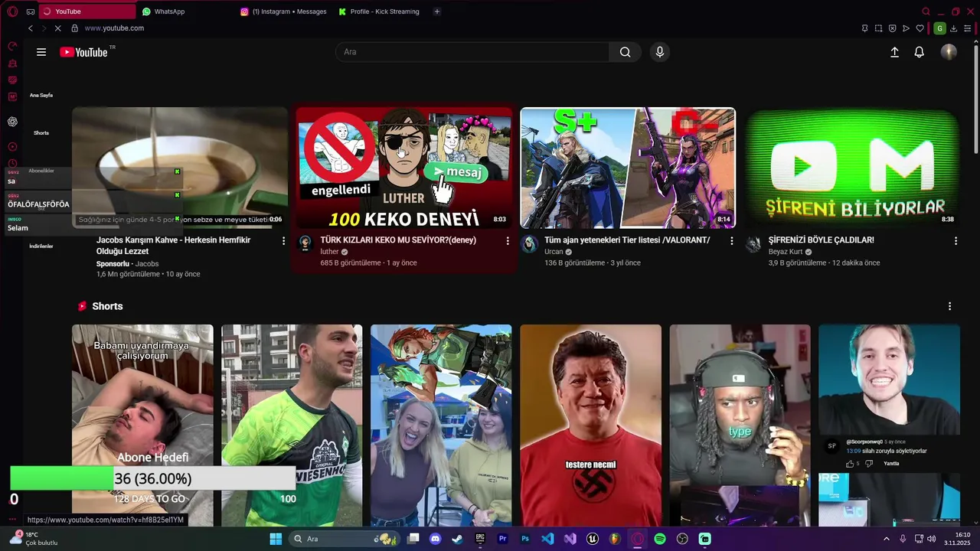980x551 pixels.
Task: Click the Windows Start button
Action: point(276,539)
